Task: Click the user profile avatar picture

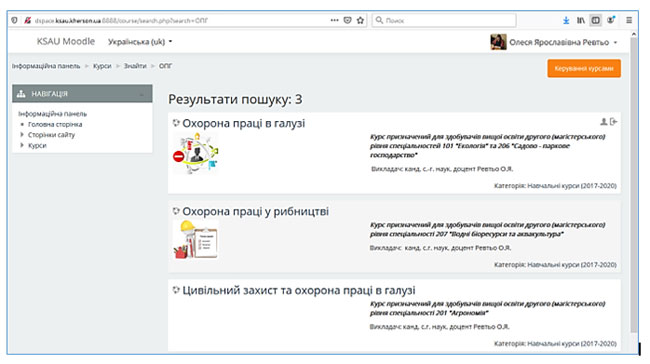Action: coord(498,42)
